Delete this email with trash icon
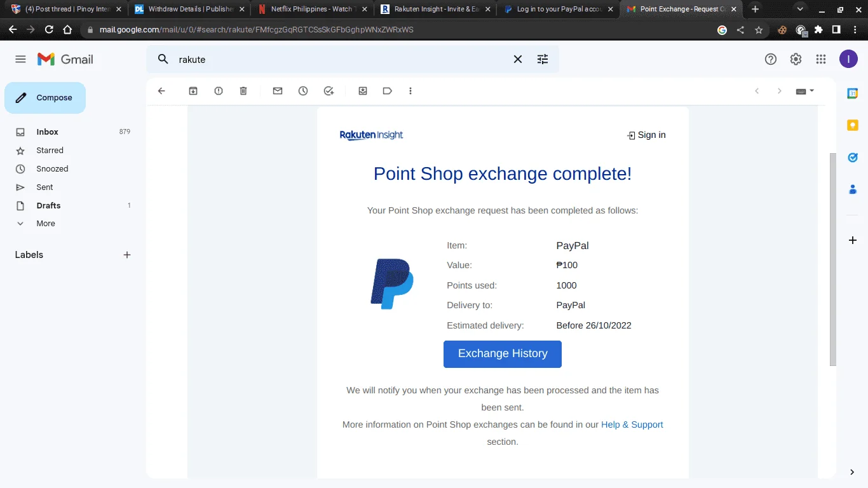 (x=243, y=91)
